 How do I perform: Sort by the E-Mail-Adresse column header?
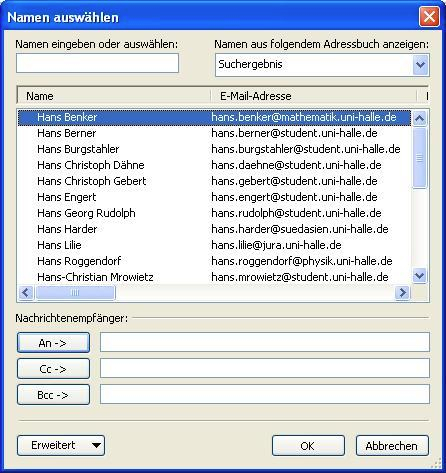click(x=313, y=96)
